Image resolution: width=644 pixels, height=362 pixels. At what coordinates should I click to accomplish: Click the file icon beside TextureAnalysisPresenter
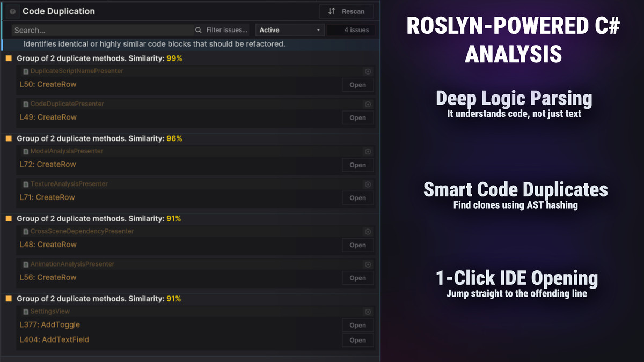(26, 184)
